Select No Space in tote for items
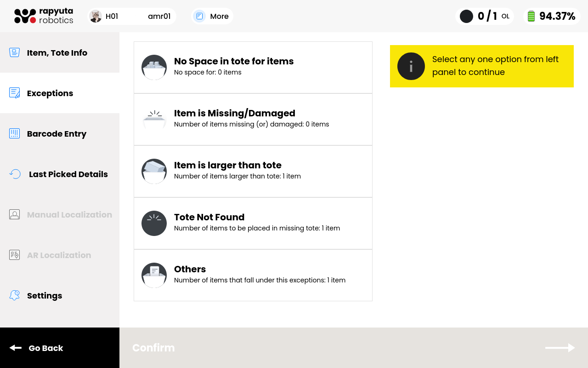 coord(253,67)
